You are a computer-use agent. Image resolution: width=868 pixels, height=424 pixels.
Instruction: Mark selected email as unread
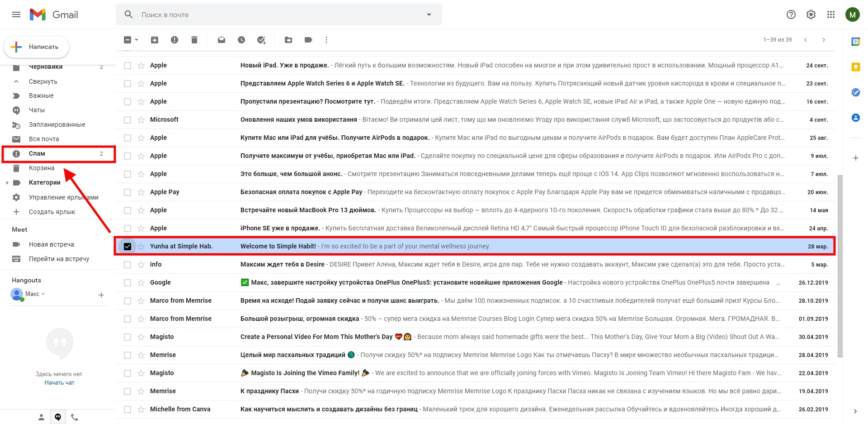(222, 40)
